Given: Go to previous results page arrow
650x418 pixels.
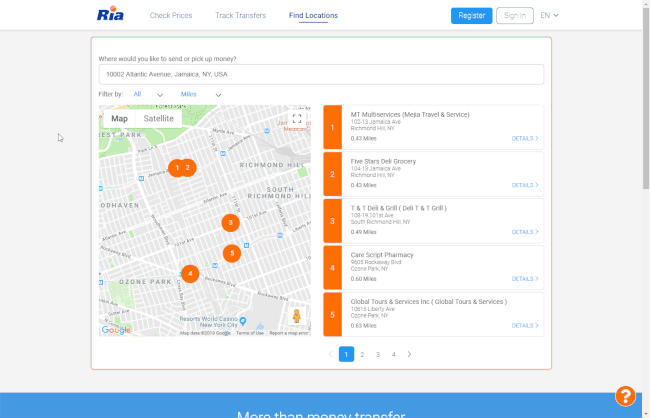Looking at the screenshot, I should pyautogui.click(x=330, y=354).
